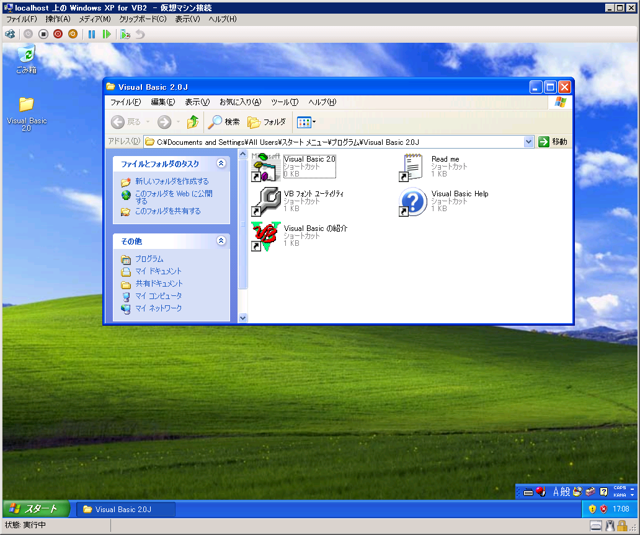Image resolution: width=640 pixels, height=535 pixels.
Task: Select the Visual Basic Help shortcut
Action: click(443, 201)
